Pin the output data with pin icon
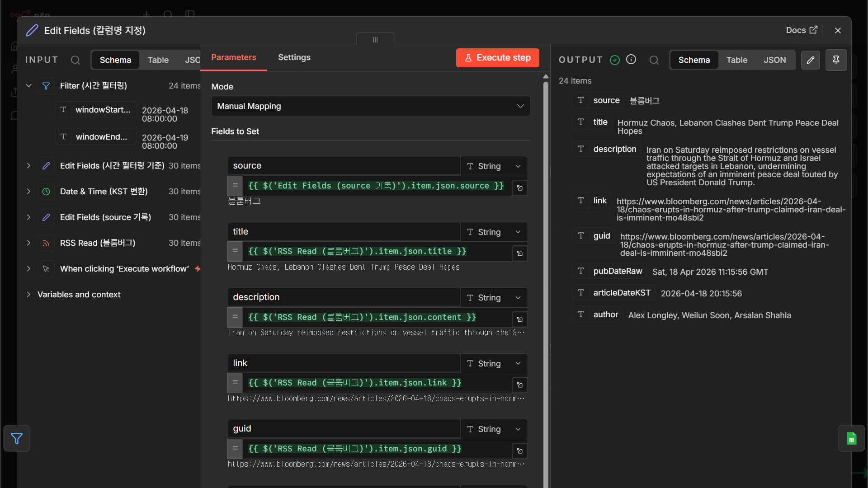This screenshot has width=868, height=488. coord(836,60)
